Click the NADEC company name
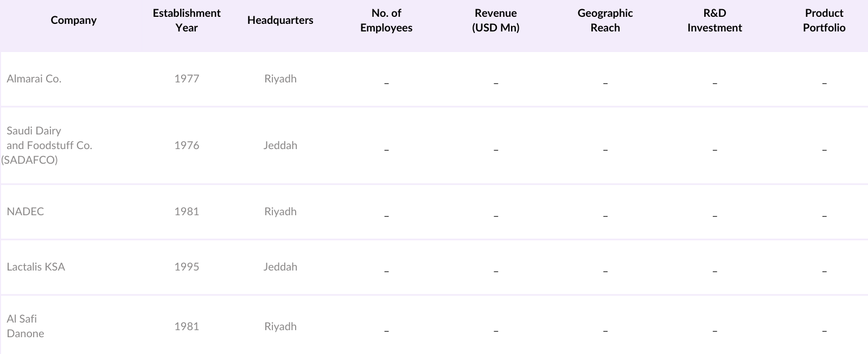 coord(25,211)
